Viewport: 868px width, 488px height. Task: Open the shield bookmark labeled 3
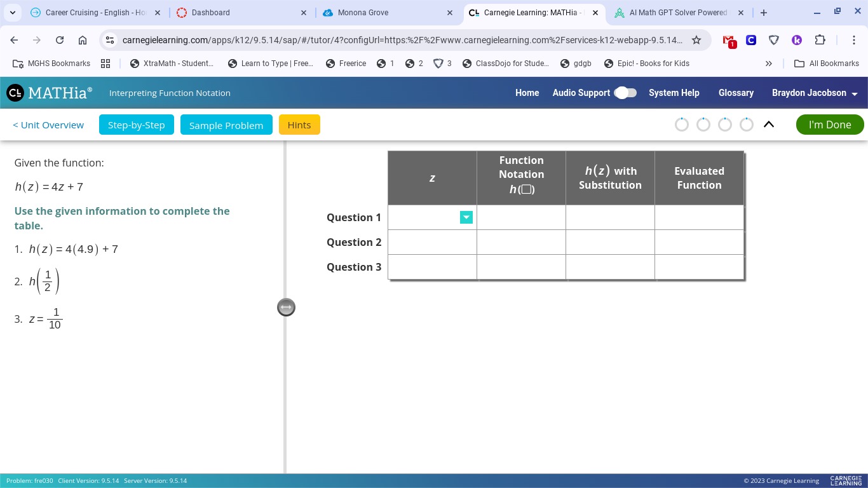pos(443,64)
